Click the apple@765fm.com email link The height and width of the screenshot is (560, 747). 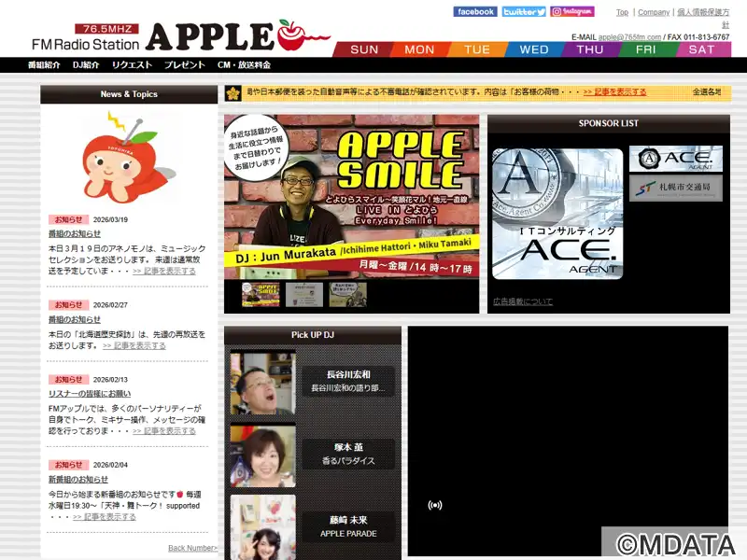coord(629,37)
